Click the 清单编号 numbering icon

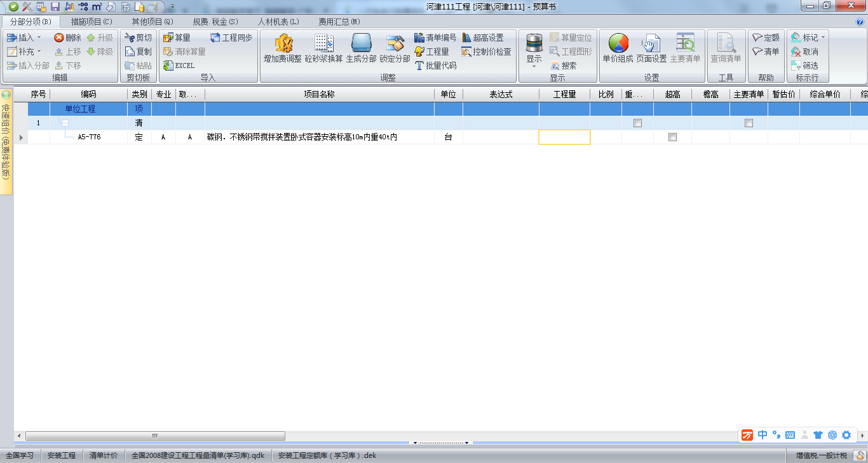coord(435,37)
